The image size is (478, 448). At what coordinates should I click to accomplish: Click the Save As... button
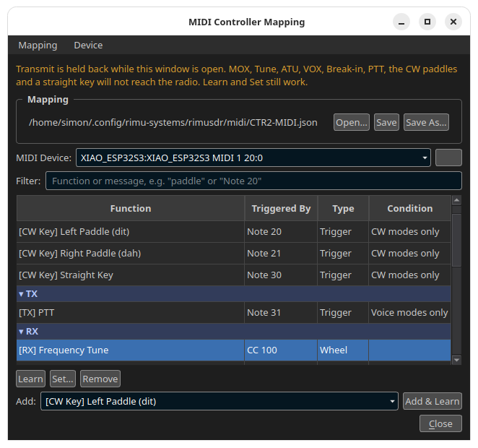426,122
